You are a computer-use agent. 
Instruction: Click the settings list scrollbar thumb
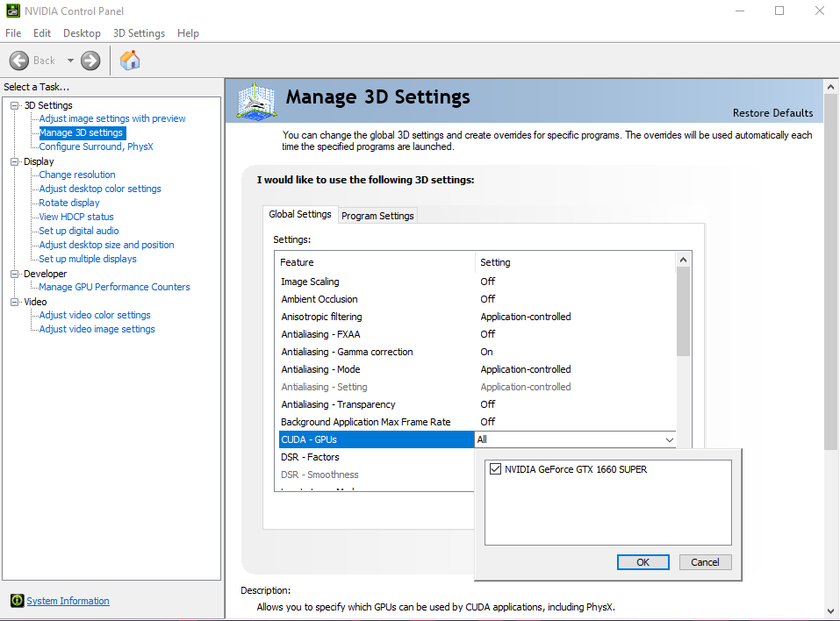[683, 311]
